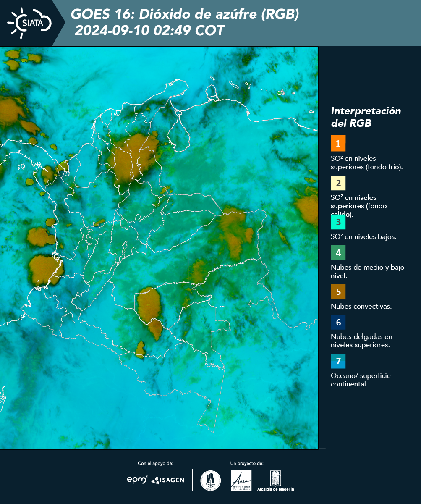Click the label 'SO² en niveles superiores (fondo frio).'
The width and height of the screenshot is (421, 504).
(x=367, y=163)
